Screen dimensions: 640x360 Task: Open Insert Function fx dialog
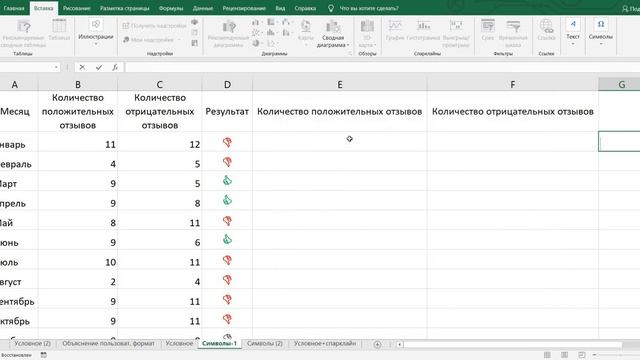(x=115, y=67)
